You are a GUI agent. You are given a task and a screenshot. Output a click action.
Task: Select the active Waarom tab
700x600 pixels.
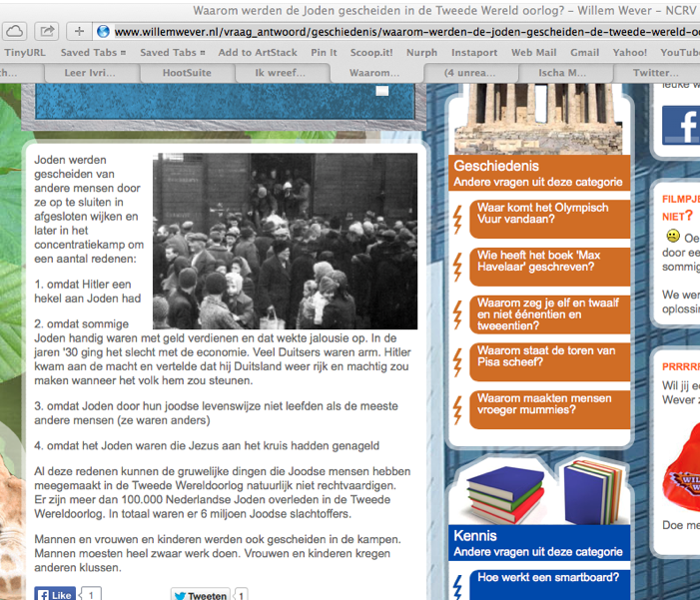[x=377, y=73]
